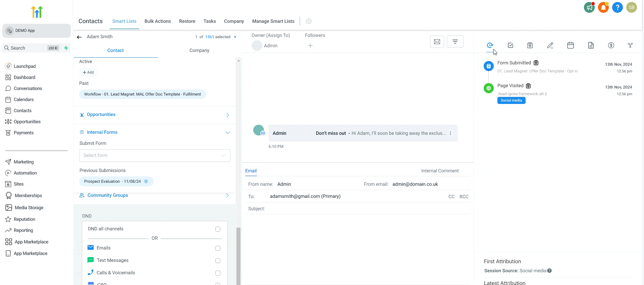Expand the Opportunities section chevron
The height and width of the screenshot is (285, 644).
coord(228,115)
